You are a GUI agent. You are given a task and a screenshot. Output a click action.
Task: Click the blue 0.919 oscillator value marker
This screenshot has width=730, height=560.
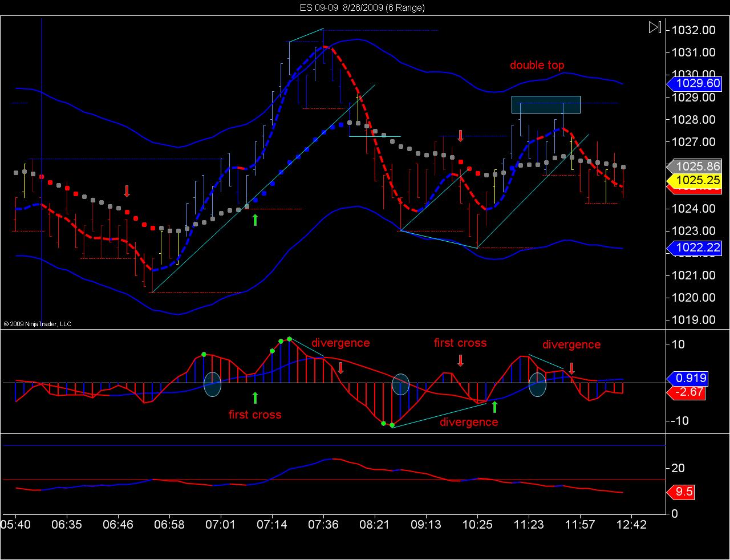point(687,378)
